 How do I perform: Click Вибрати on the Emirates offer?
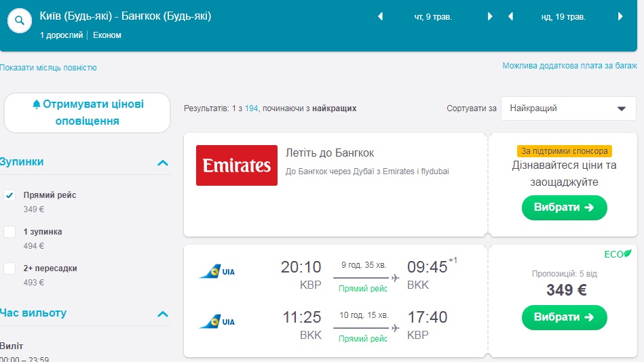pos(564,207)
